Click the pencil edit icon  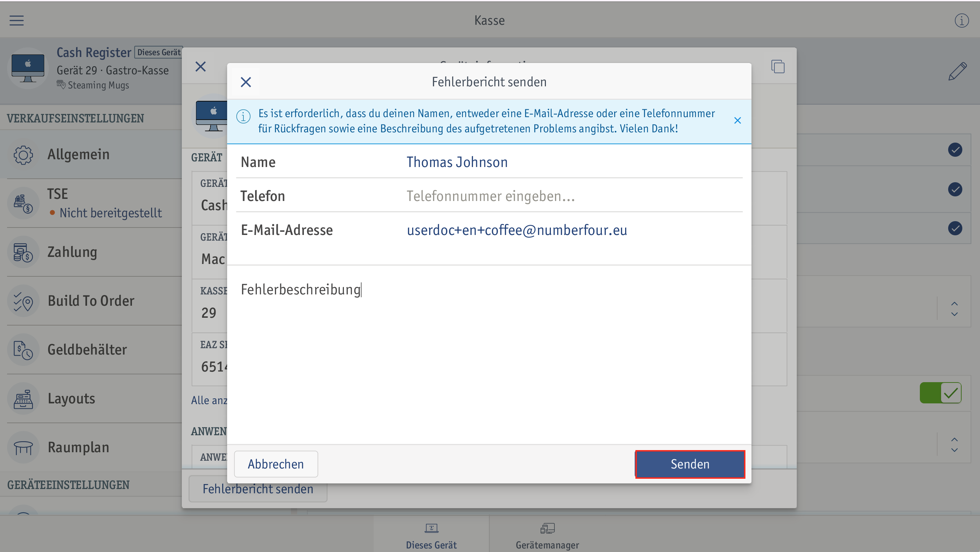[957, 71]
